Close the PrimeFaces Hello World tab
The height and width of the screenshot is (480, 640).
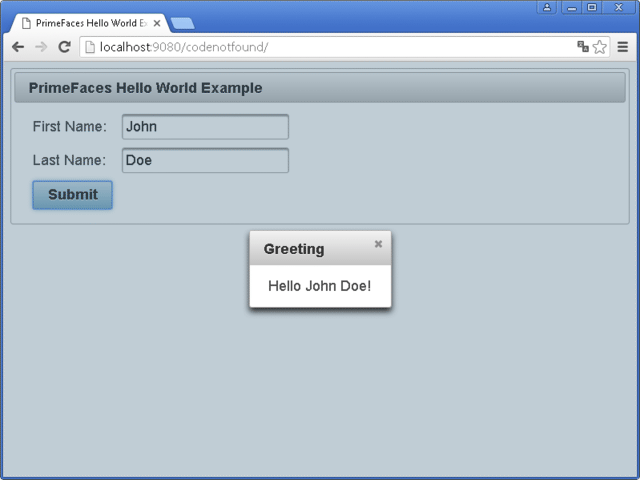coord(156,22)
